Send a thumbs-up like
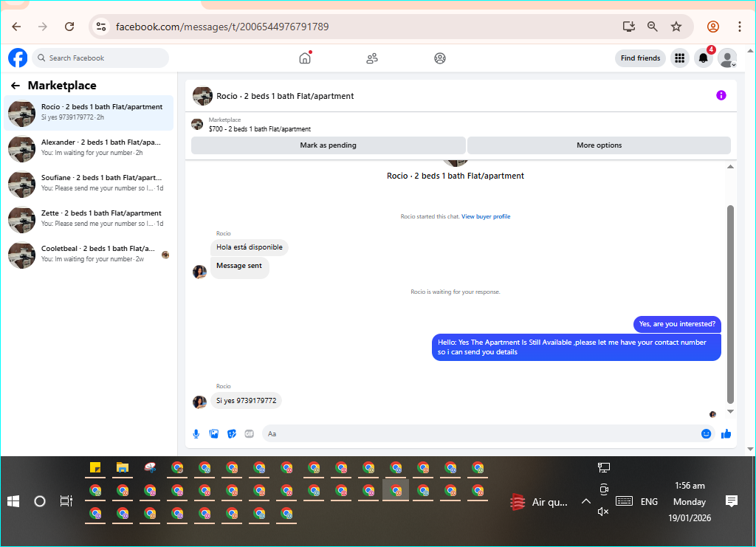This screenshot has width=756, height=547. point(726,434)
